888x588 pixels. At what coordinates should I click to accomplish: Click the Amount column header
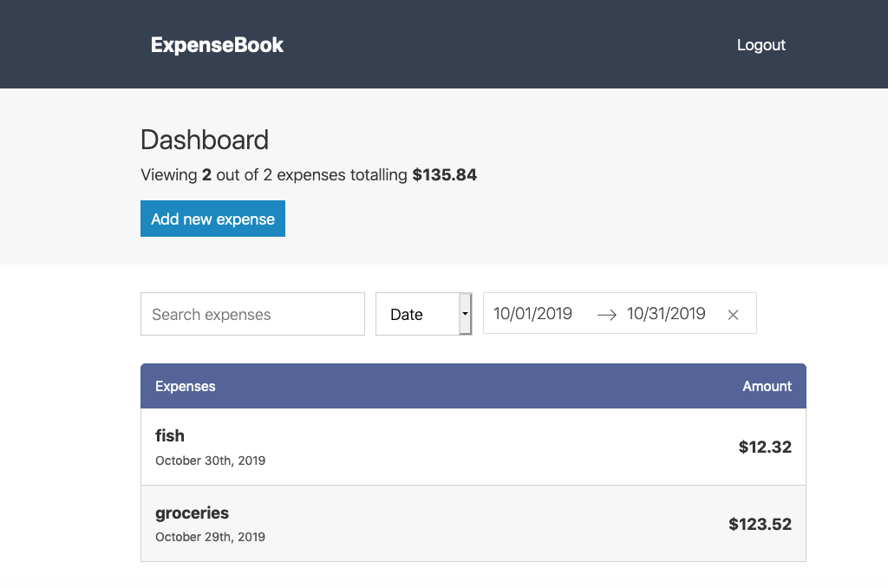(x=767, y=386)
